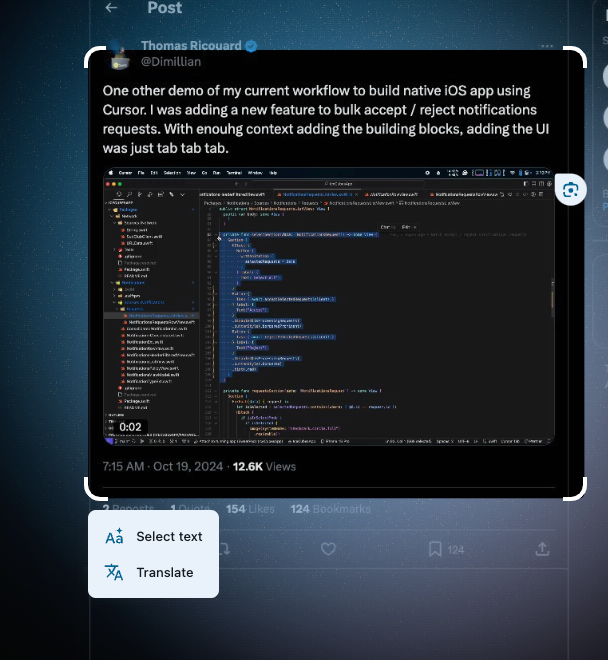The image size is (608, 660).
Task: Open the 7:15 AM · Oct 19, 2024 timestamp
Action: [x=163, y=466]
